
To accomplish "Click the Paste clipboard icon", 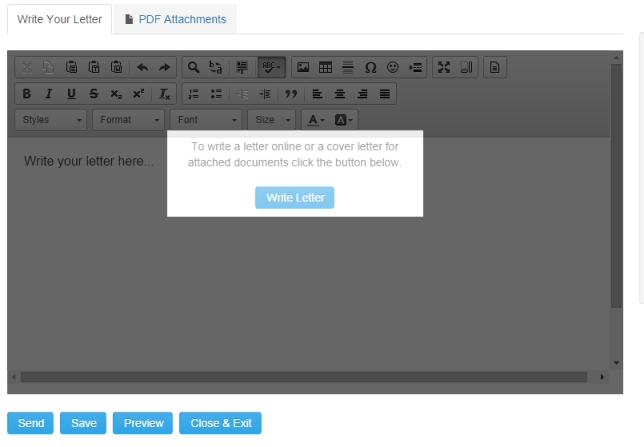I will (71, 67).
